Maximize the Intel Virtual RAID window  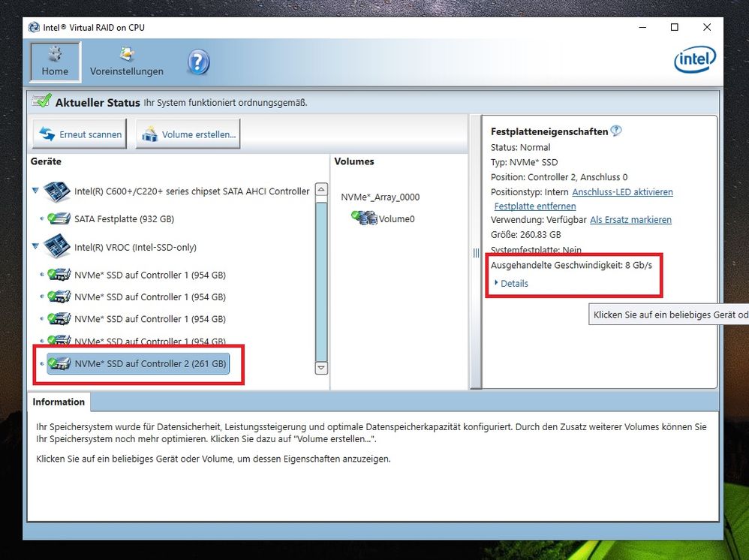click(x=675, y=27)
